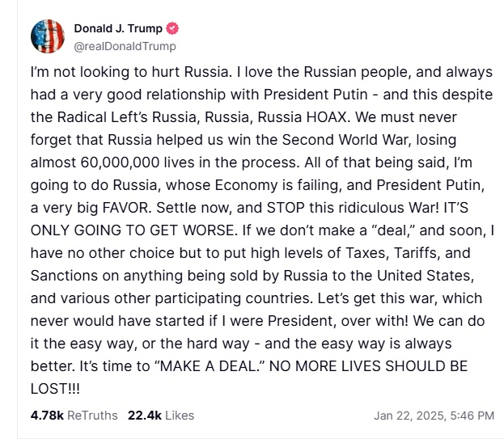Open Donald J. Trump's profile avatar
Viewport: 504px width, 439px height.
48,37
